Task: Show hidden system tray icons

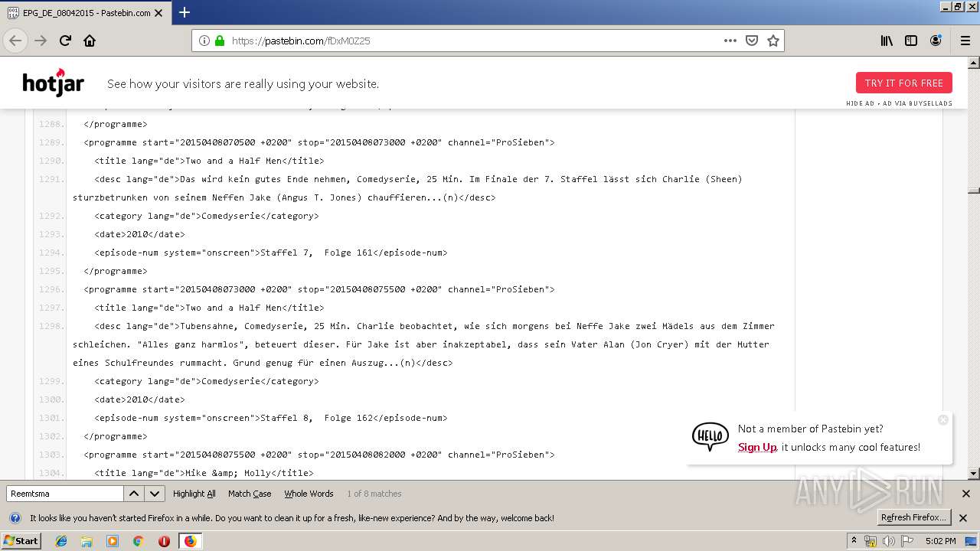Action: (854, 541)
